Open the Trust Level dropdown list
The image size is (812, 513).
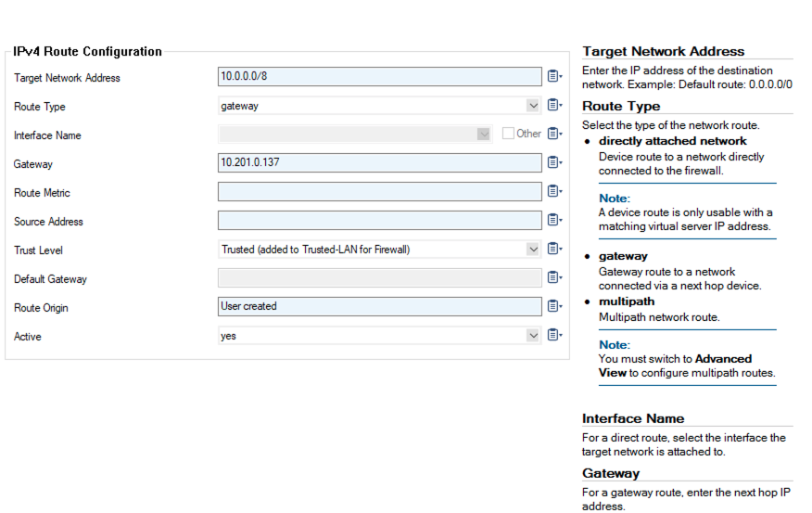[533, 250]
